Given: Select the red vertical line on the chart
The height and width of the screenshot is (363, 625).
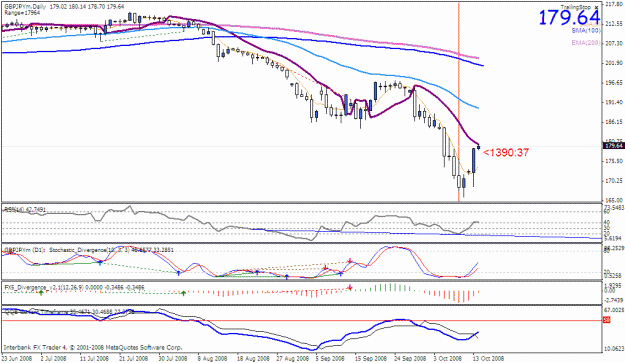Looking at the screenshot, I should point(458,102).
